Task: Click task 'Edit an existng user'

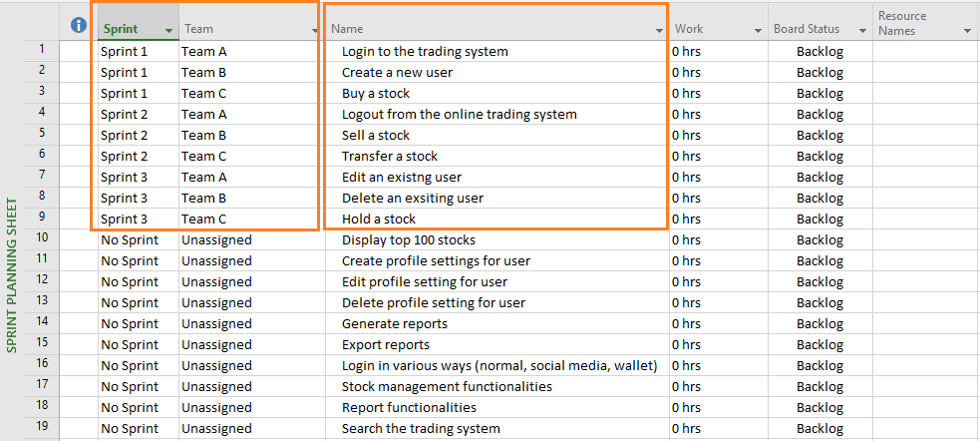Action: (x=401, y=177)
